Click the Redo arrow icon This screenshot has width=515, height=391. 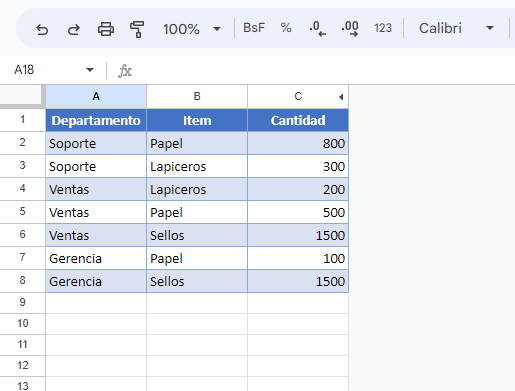74,29
